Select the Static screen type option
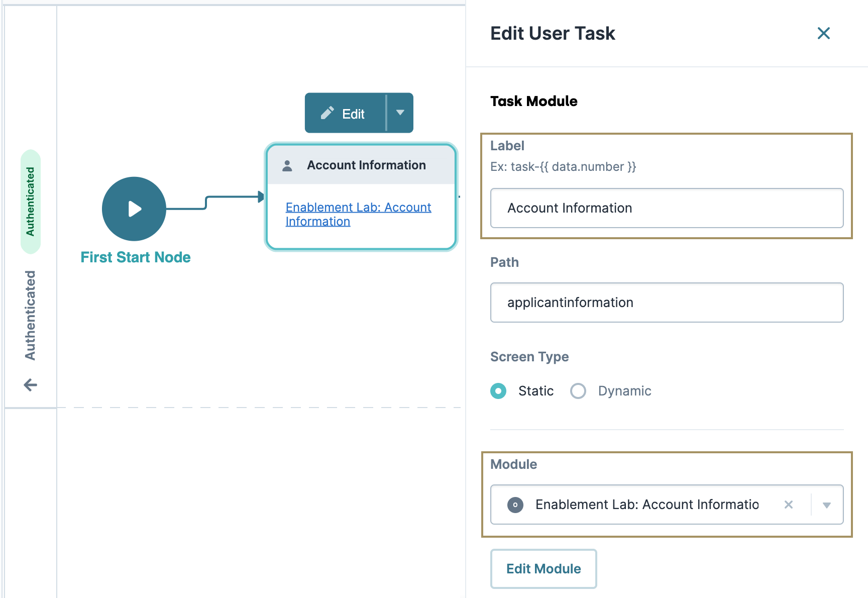868x598 pixels. 498,391
